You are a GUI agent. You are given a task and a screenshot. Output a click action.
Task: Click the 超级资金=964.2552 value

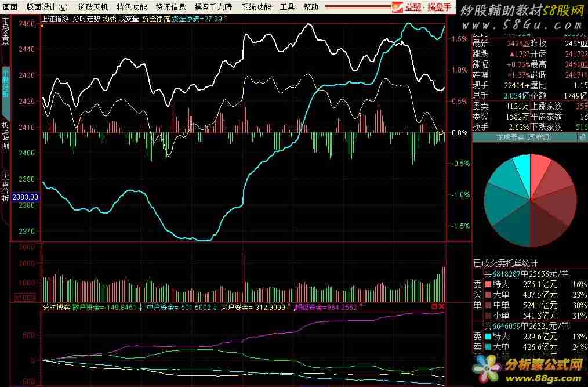pyautogui.click(x=326, y=308)
